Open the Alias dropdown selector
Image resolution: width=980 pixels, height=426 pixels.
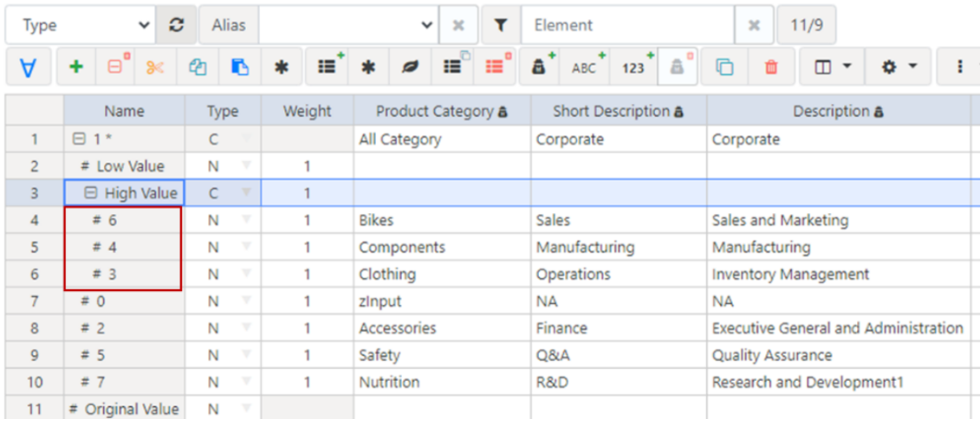[x=348, y=25]
